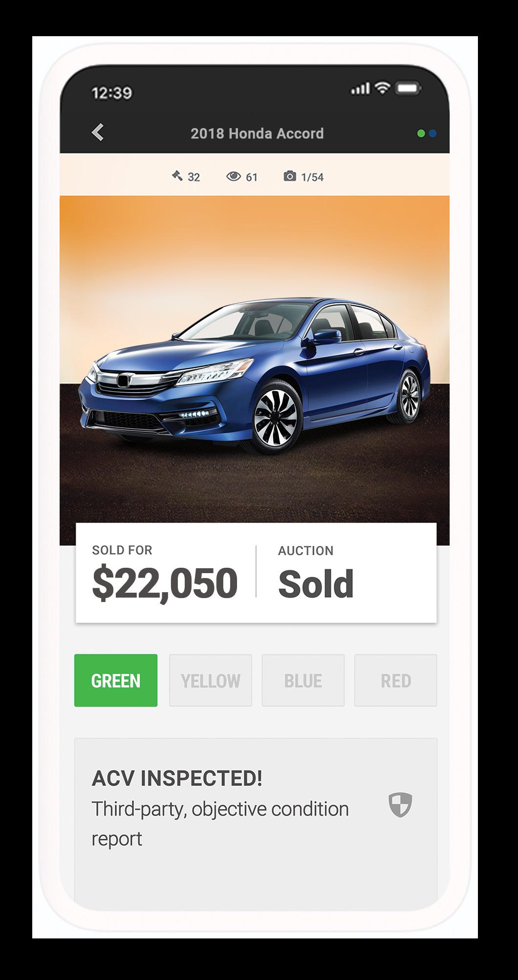
Task: Open the ACV INSPECTED condition report card
Action: 256,824
